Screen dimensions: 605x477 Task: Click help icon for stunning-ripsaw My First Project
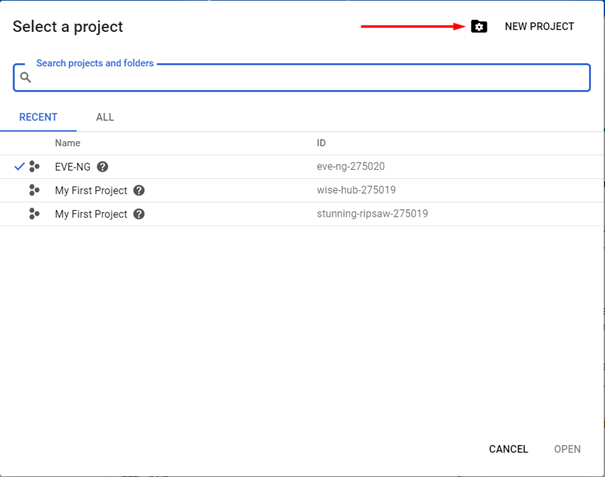tap(139, 214)
